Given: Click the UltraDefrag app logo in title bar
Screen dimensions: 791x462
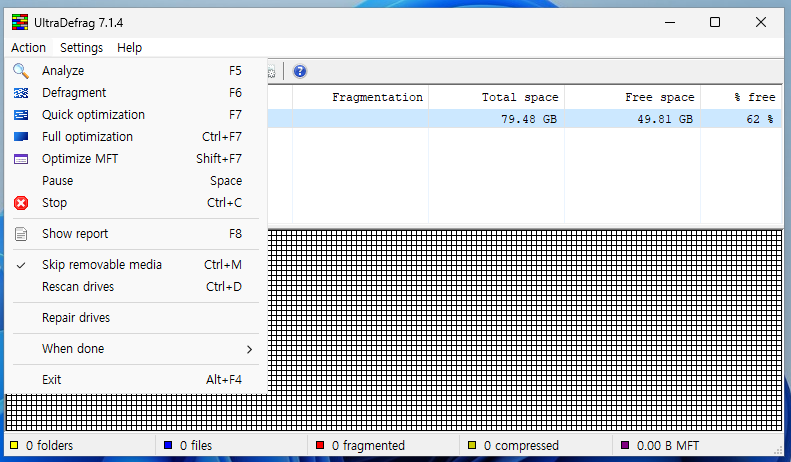Looking at the screenshot, I should point(20,22).
